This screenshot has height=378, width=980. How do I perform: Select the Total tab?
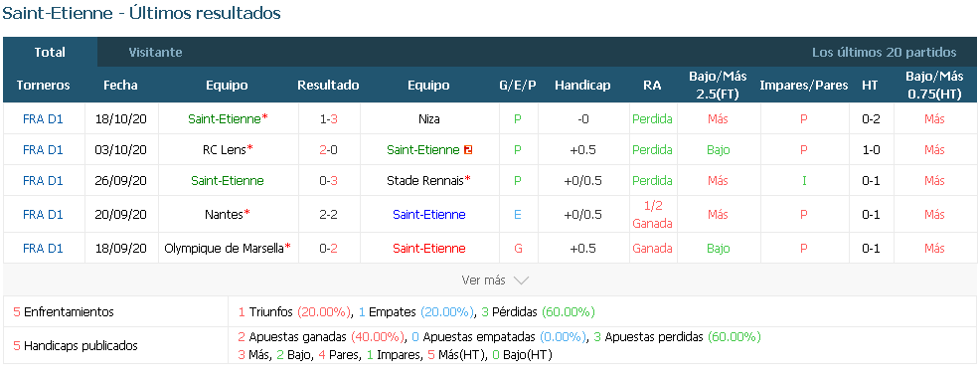pos(50,53)
